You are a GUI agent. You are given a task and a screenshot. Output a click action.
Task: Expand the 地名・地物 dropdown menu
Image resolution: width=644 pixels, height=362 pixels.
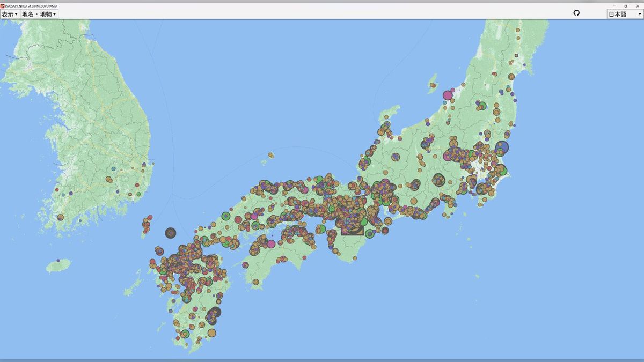click(39, 14)
